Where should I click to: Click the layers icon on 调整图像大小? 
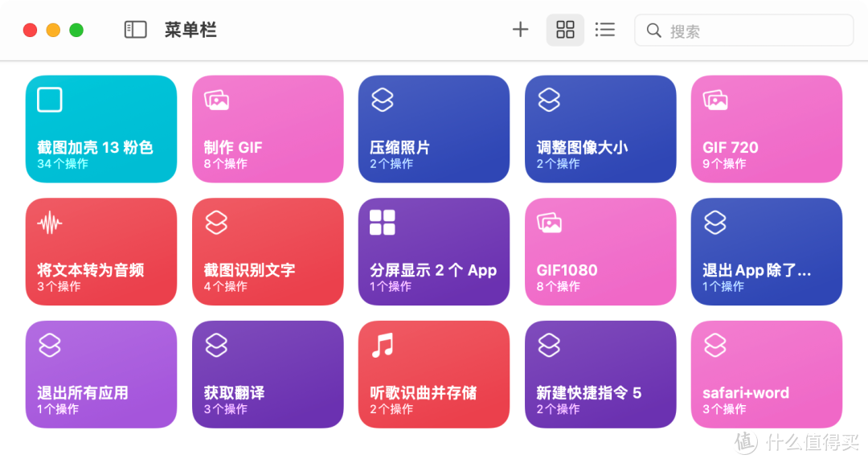click(x=549, y=100)
